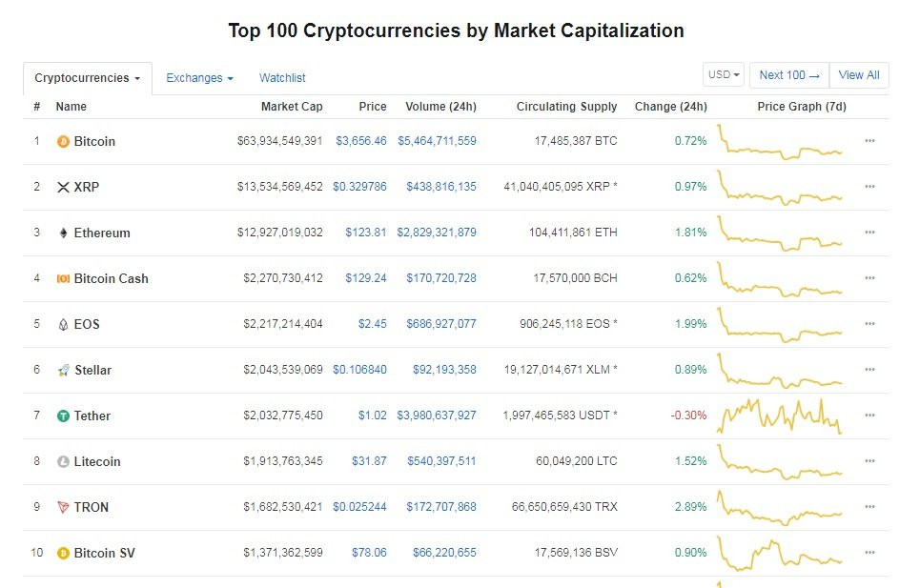Open Bitcoin price link $3,656.46
920x588 pixels.
pyautogui.click(x=361, y=141)
